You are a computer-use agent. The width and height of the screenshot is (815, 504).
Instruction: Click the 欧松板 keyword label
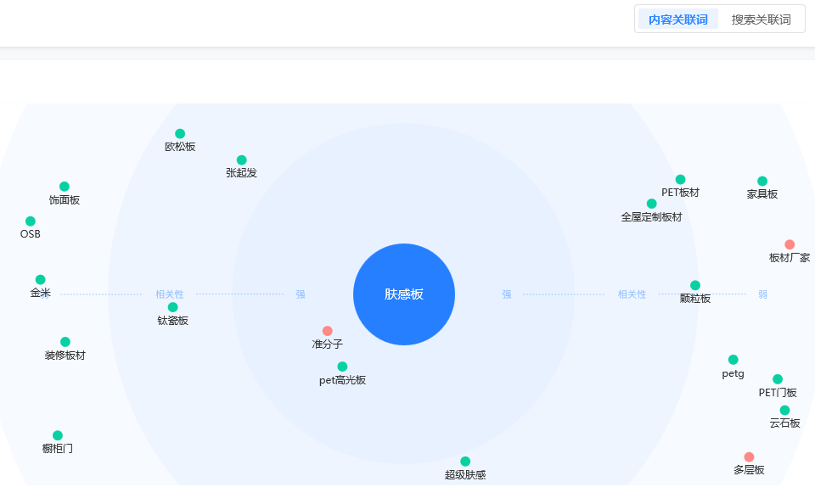(180, 147)
